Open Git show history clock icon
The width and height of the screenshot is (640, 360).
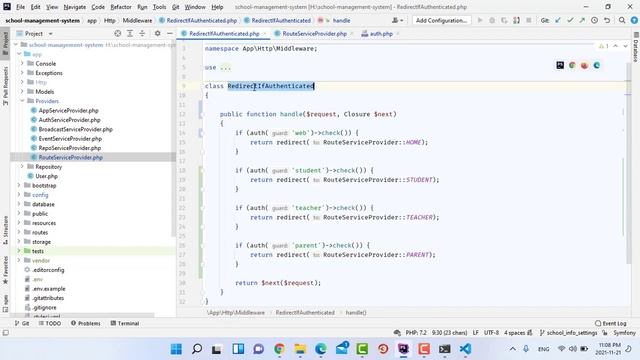[x=594, y=20]
